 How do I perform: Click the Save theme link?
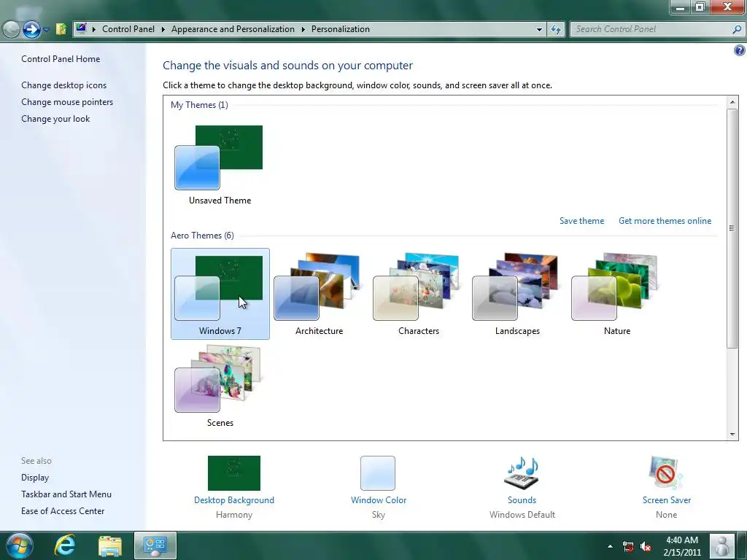[581, 221]
